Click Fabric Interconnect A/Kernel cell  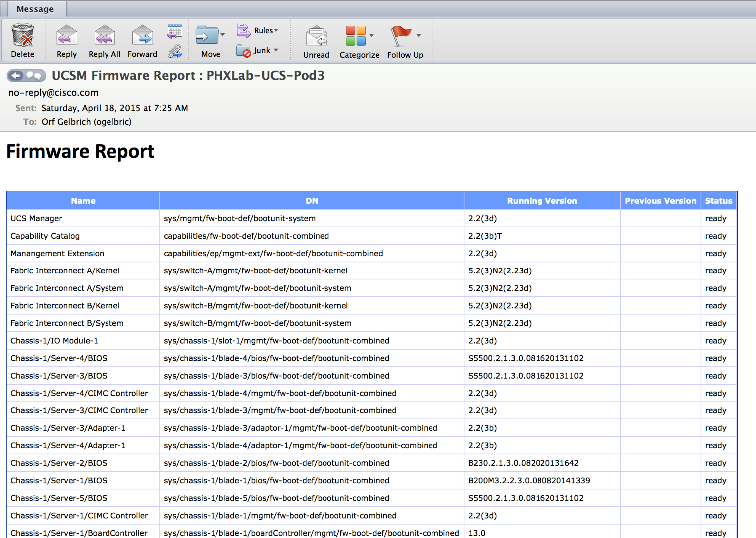[83, 270]
